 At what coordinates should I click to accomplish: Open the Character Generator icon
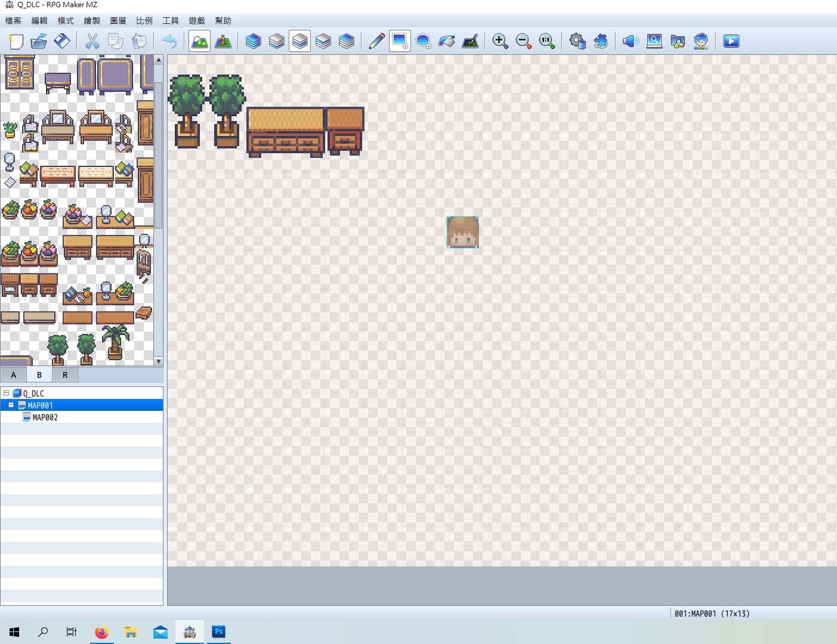coord(701,41)
